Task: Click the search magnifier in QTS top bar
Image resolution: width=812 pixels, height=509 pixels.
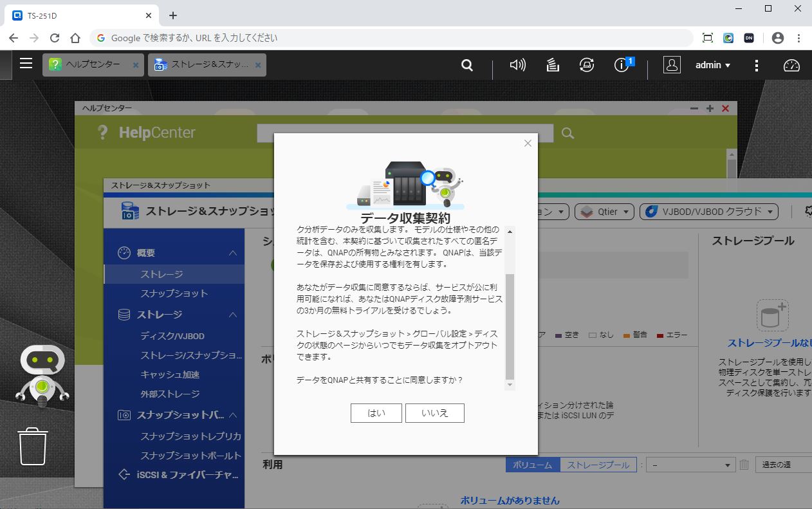Action: (x=467, y=65)
